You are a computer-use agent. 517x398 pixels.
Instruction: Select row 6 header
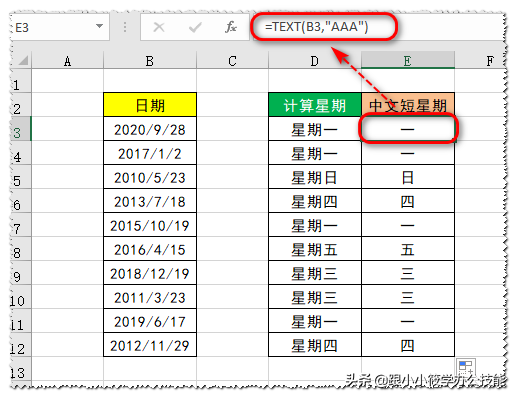(21, 201)
